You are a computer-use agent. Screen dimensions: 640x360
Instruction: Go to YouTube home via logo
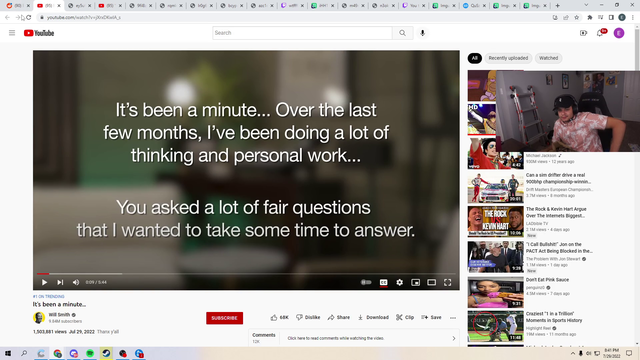click(39, 33)
